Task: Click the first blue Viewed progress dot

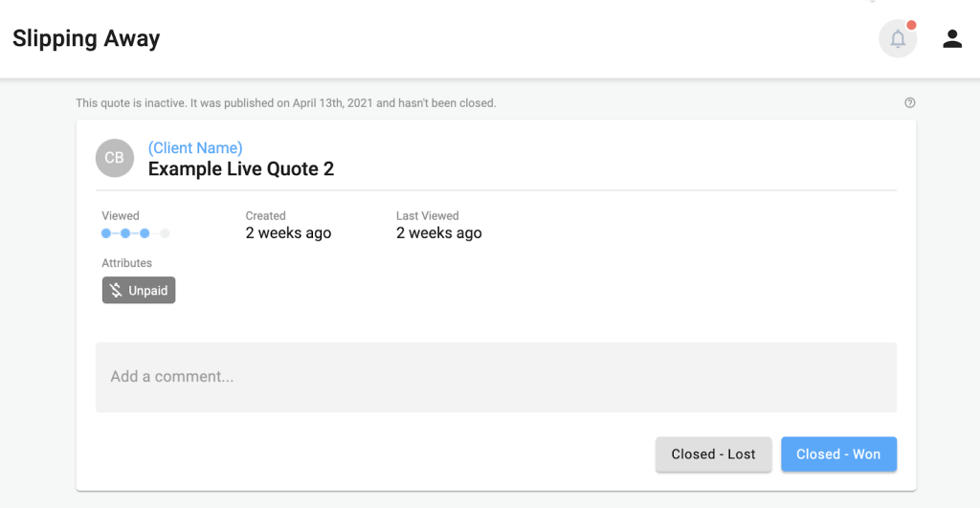Action: tap(106, 233)
